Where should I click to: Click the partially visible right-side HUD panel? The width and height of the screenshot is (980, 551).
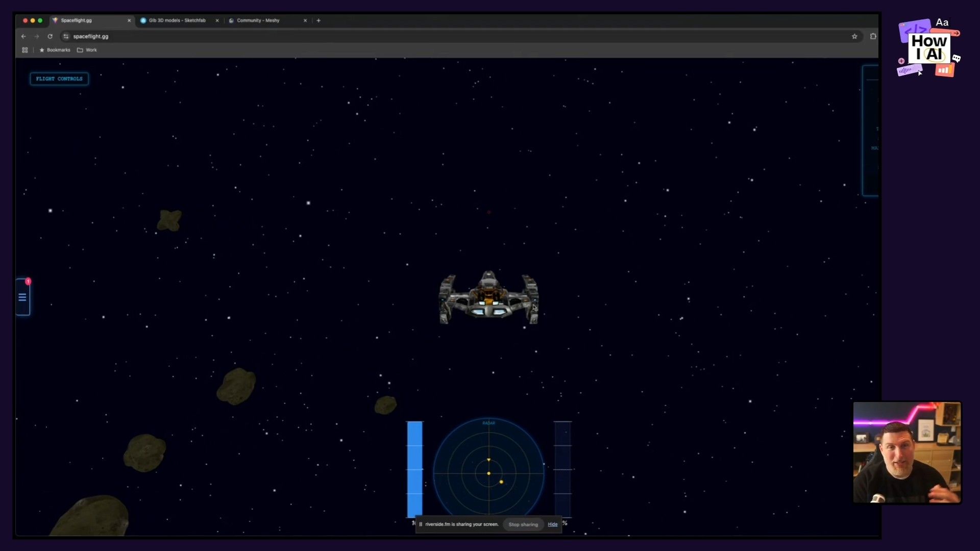coord(870,131)
